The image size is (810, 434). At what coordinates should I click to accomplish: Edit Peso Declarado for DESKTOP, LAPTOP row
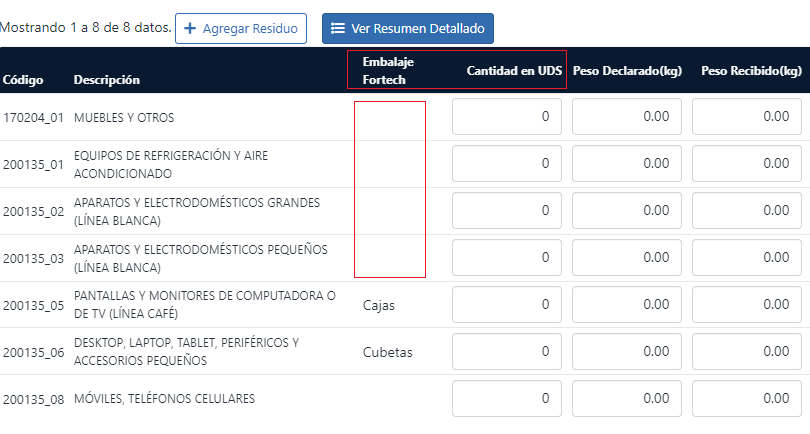[x=627, y=352]
